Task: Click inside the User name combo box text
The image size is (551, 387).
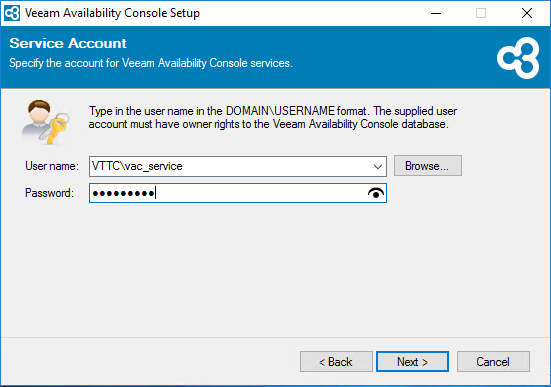Action: 231,166
